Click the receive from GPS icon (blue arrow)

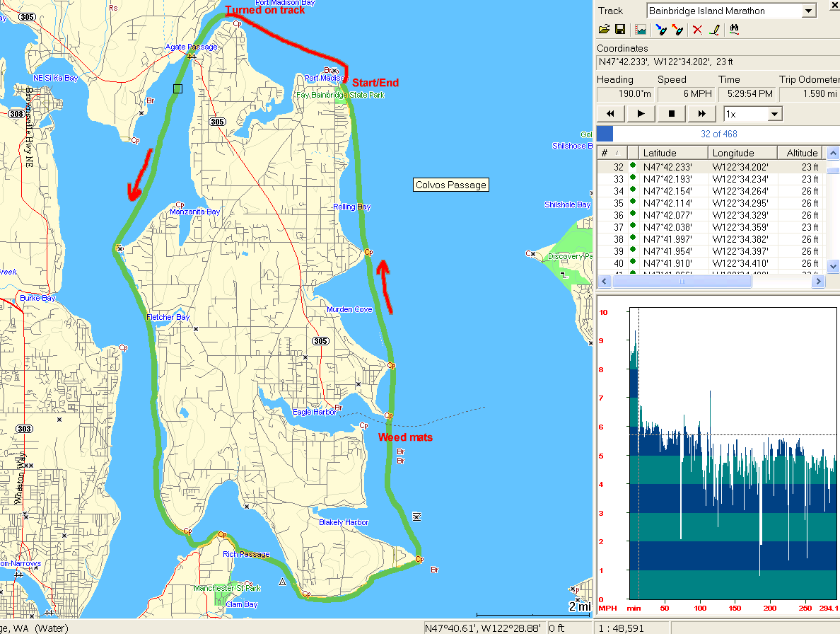[661, 30]
